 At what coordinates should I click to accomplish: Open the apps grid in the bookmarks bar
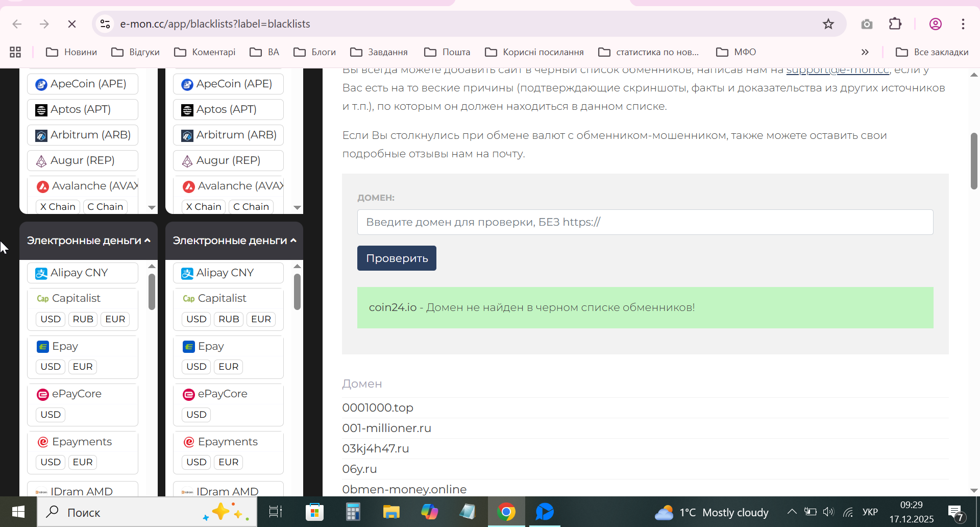coord(15,52)
